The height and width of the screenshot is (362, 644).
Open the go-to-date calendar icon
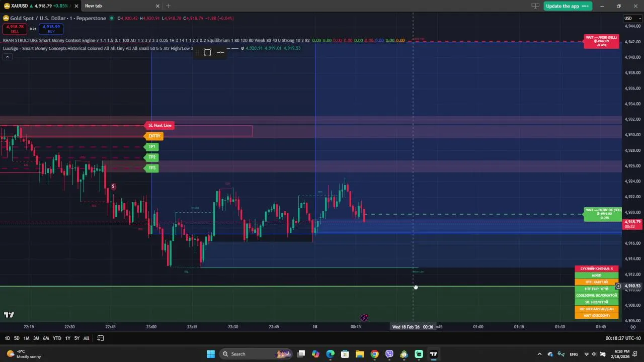pos(100,338)
